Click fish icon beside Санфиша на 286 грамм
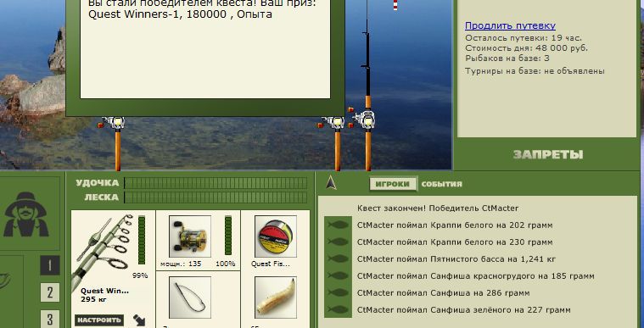This screenshot has width=644, height=328. (x=339, y=292)
